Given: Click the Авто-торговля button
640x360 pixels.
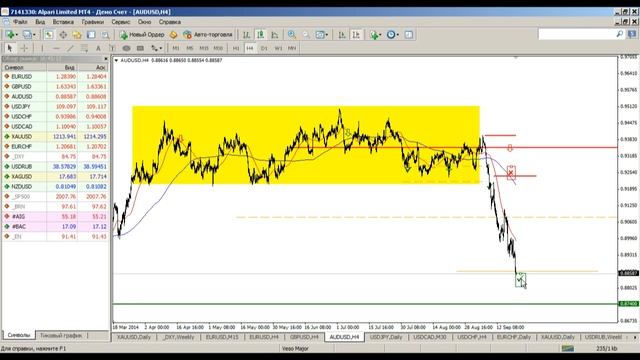Looking at the screenshot, I should pyautogui.click(x=208, y=35).
